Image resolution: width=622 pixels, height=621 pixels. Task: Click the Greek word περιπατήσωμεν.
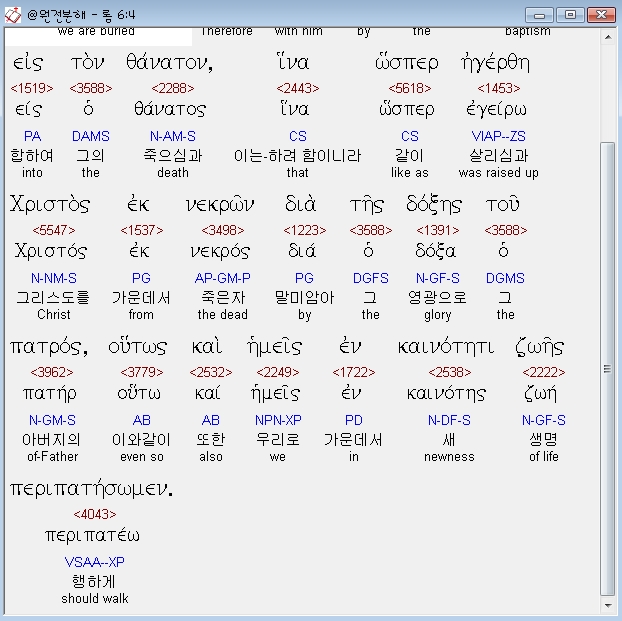click(92, 489)
